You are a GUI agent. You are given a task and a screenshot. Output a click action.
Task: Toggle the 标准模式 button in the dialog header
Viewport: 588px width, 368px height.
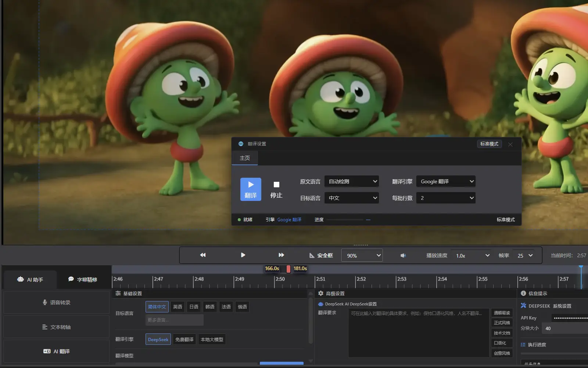489,144
